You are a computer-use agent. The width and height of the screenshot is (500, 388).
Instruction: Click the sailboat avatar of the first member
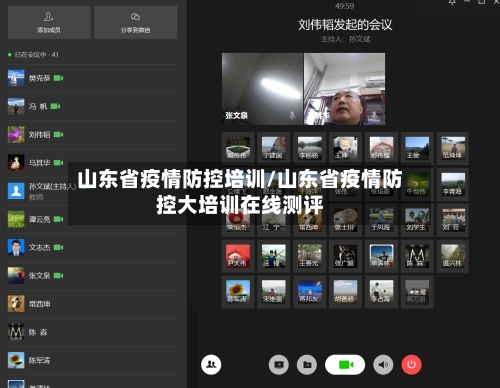tap(16, 78)
